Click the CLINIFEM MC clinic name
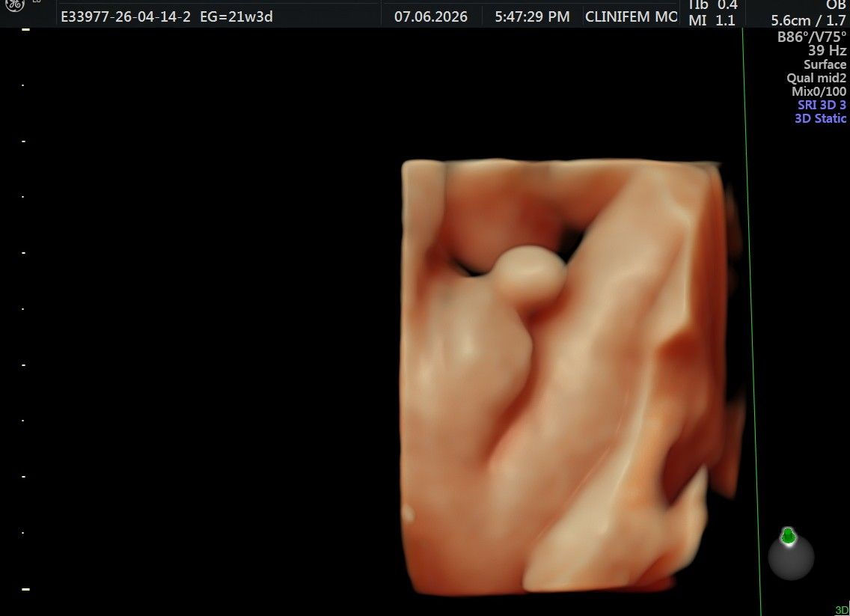Screen dimensions: 850x616 pyautogui.click(x=632, y=16)
